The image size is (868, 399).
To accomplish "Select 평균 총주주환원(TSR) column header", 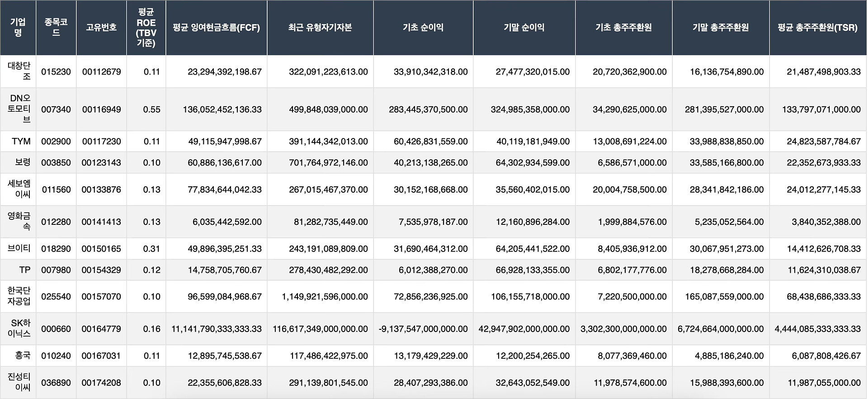I will [817, 28].
